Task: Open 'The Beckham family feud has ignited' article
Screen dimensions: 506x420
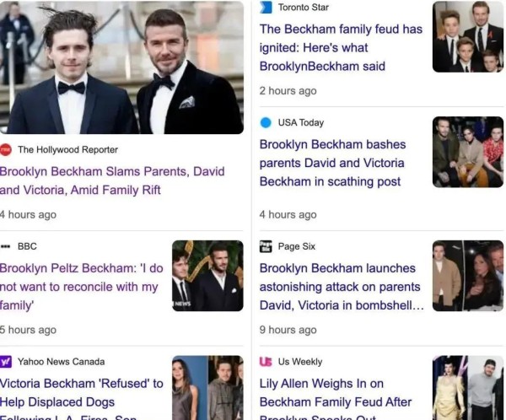Action: click(x=341, y=48)
